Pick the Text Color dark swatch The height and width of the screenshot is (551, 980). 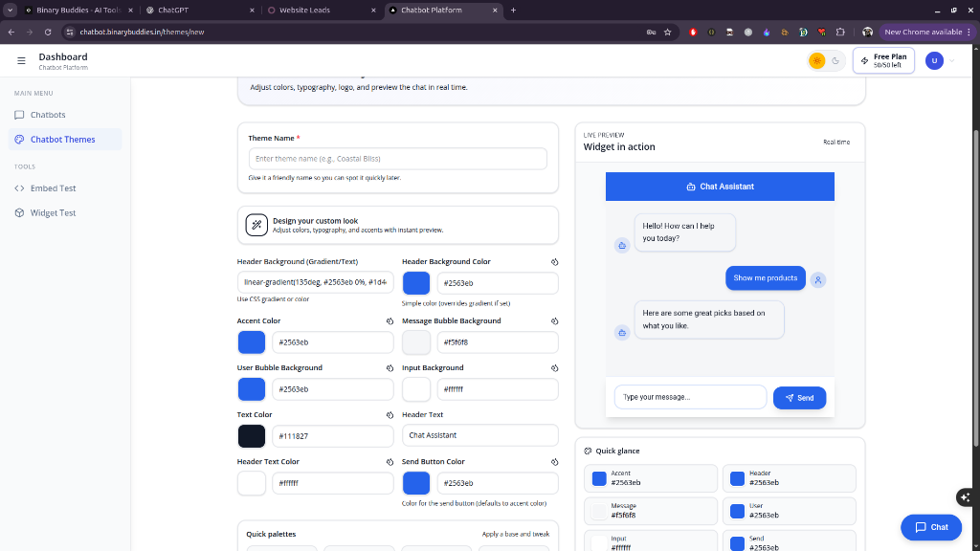tap(252, 436)
